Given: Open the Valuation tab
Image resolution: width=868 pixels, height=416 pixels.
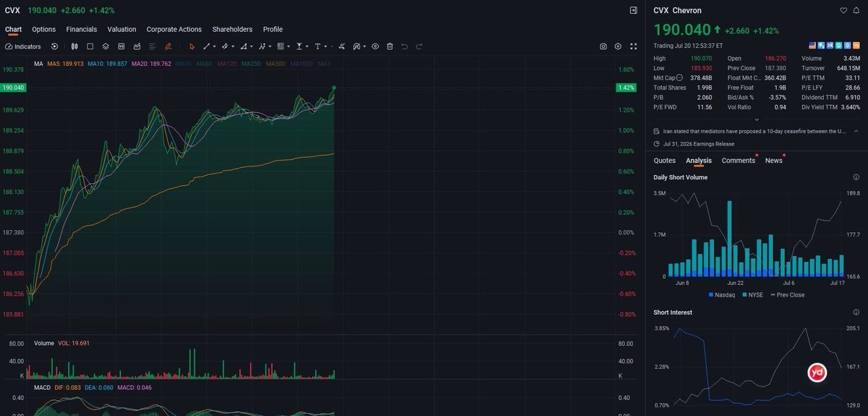Looking at the screenshot, I should [122, 29].
